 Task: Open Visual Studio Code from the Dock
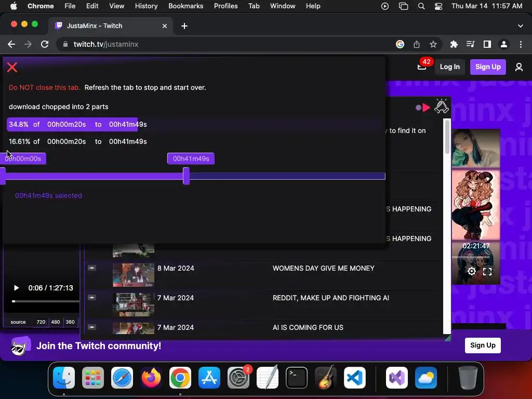[354, 378]
